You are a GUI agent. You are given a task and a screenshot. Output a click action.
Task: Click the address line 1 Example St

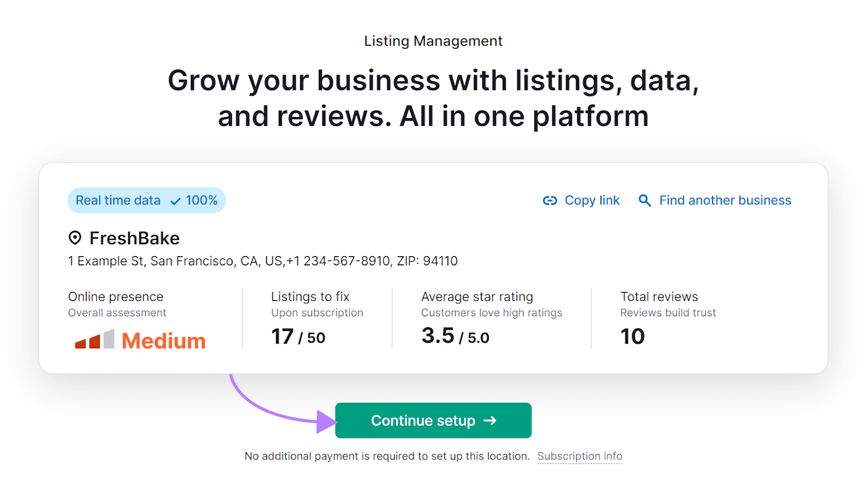pyautogui.click(x=263, y=261)
